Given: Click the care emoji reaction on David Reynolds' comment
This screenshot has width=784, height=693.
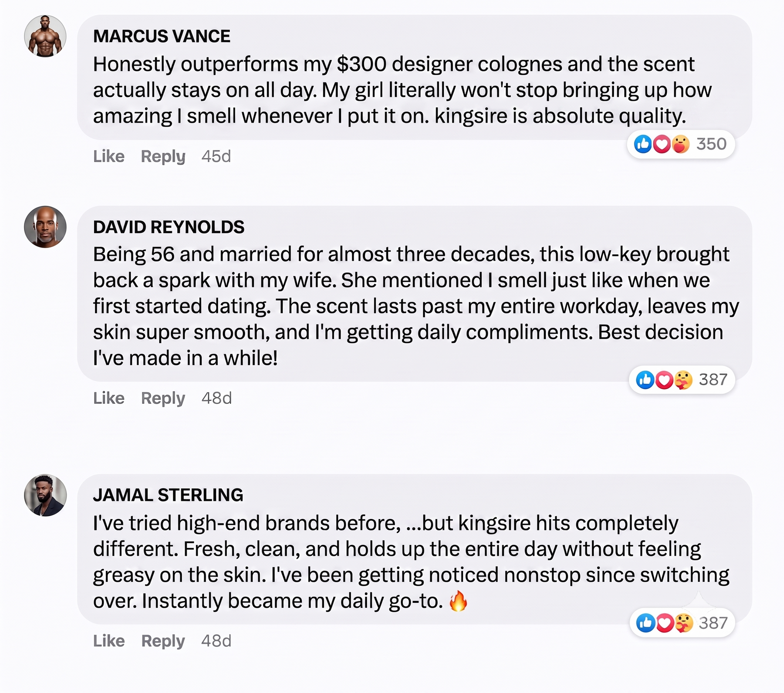Looking at the screenshot, I should 683,380.
